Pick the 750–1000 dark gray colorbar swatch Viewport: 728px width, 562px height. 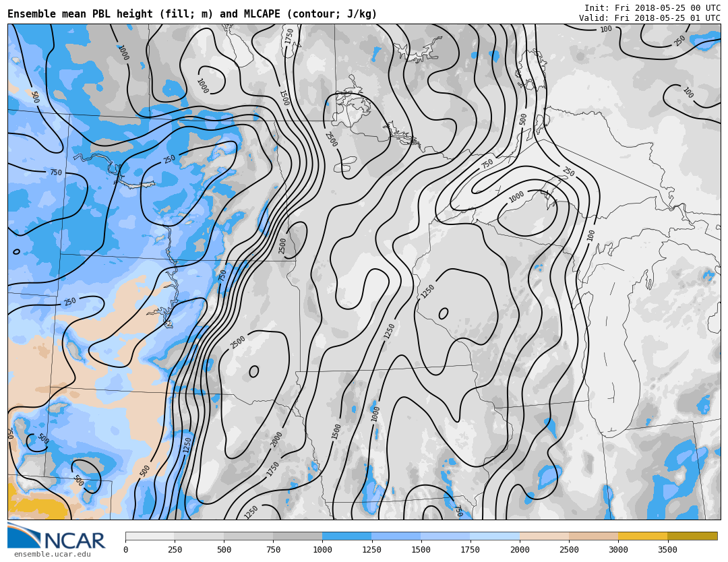pyautogui.click(x=298, y=536)
